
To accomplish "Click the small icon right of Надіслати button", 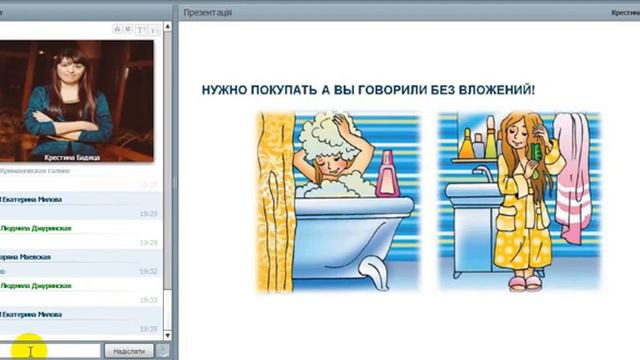I will (x=163, y=351).
